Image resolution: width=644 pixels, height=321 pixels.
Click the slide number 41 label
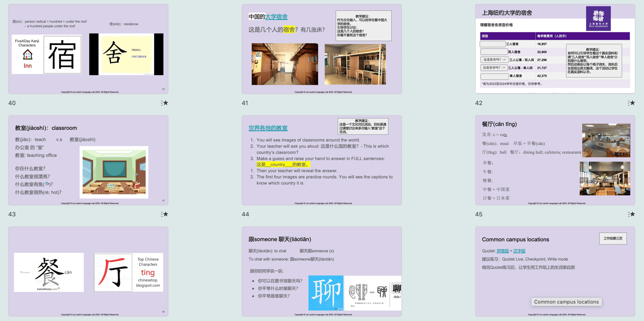pos(245,103)
